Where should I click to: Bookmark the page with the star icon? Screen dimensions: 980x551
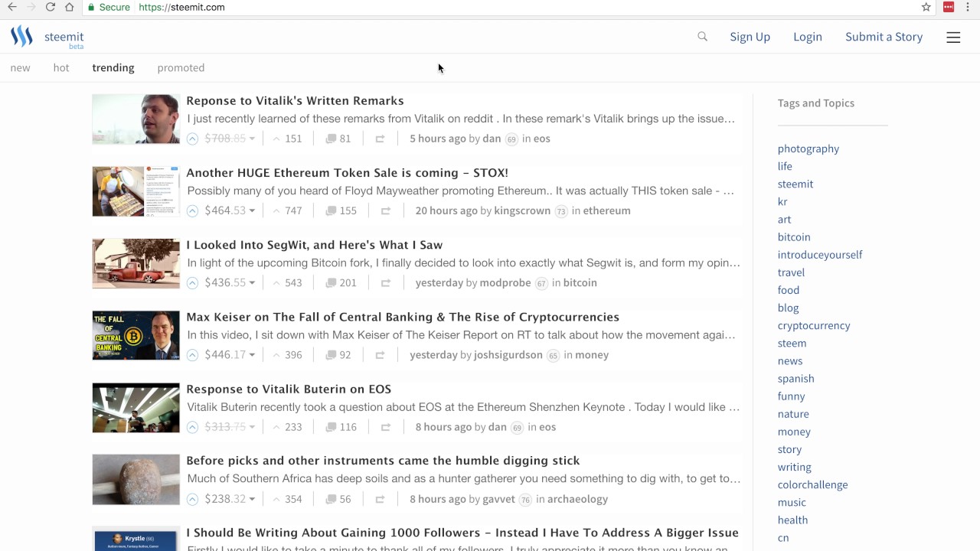tap(926, 7)
